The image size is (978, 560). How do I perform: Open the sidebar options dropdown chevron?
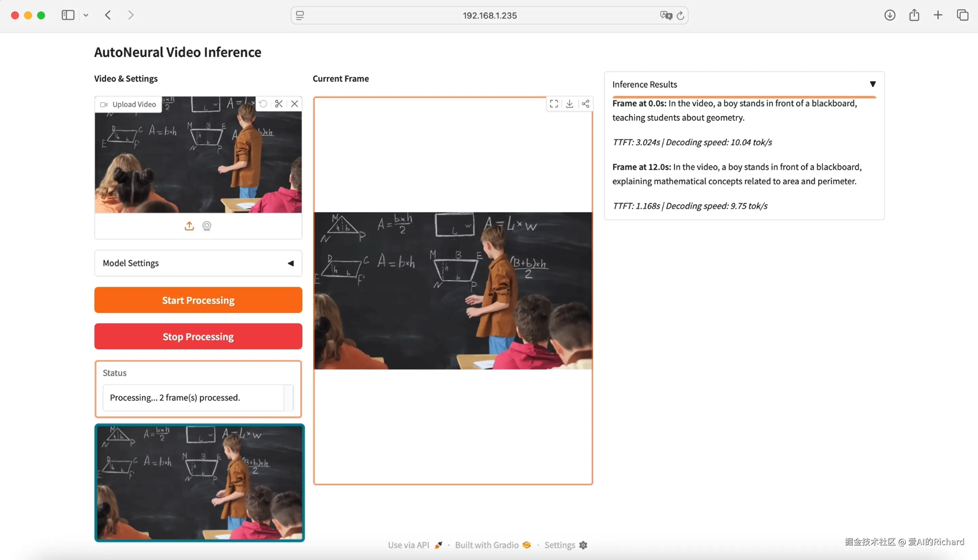click(x=86, y=15)
